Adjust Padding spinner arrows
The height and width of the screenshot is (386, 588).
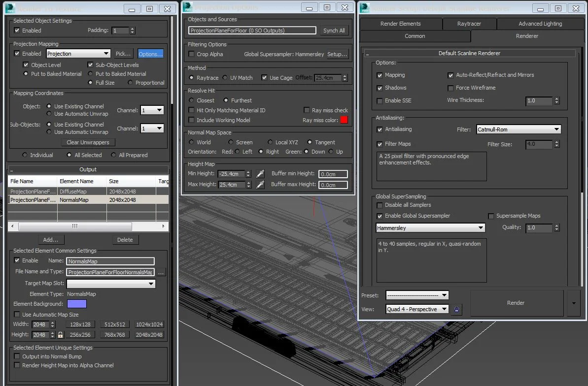(x=132, y=31)
